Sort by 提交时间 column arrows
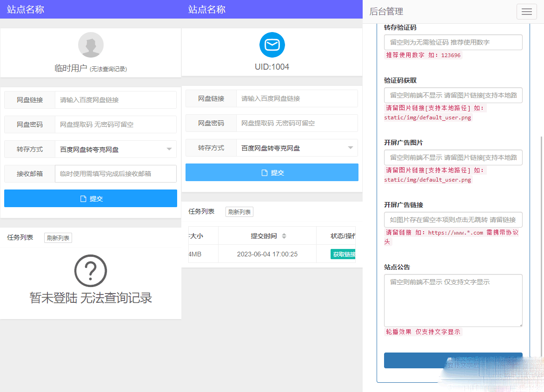The width and height of the screenshot is (544, 392). coord(284,236)
